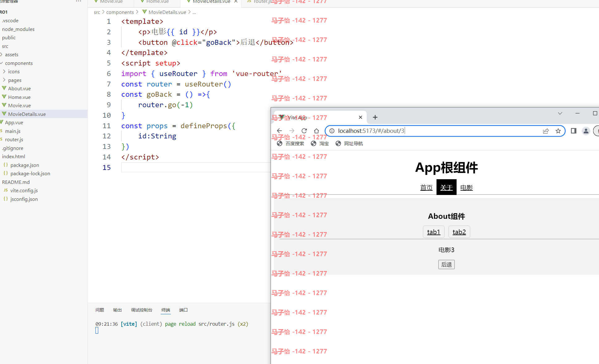Open README.md in the explorer
Image resolution: width=599 pixels, height=364 pixels.
click(16, 182)
